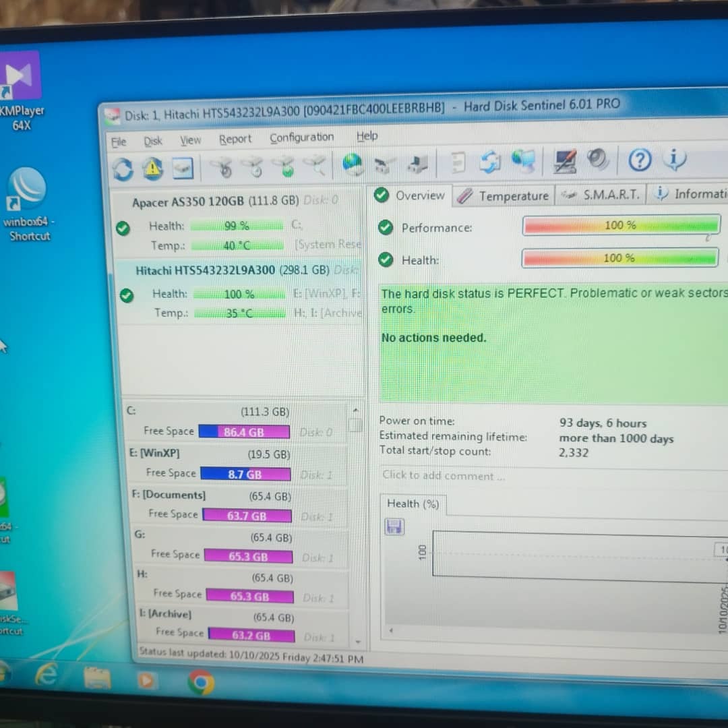
Task: Open the Configuration menu
Action: click(x=301, y=138)
